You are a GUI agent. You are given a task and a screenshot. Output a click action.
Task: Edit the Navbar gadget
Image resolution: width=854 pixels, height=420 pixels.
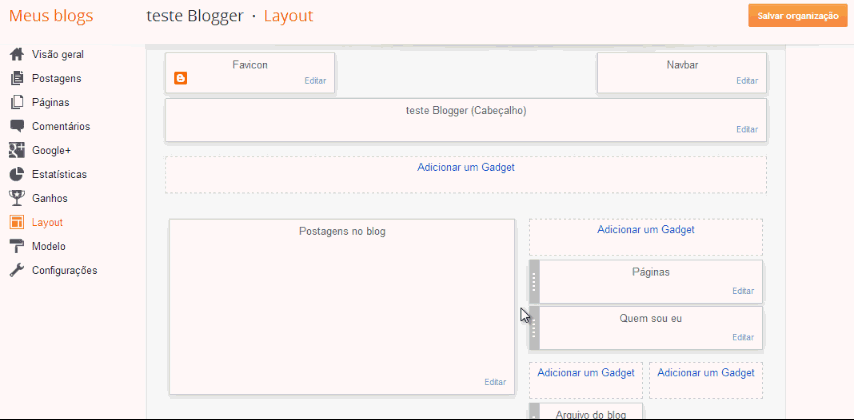click(747, 81)
